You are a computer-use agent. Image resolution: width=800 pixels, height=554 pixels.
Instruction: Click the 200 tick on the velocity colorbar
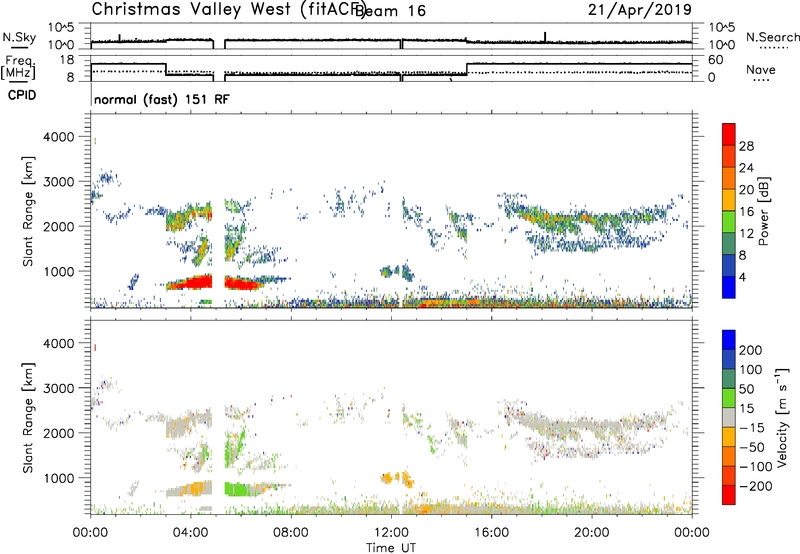point(751,350)
